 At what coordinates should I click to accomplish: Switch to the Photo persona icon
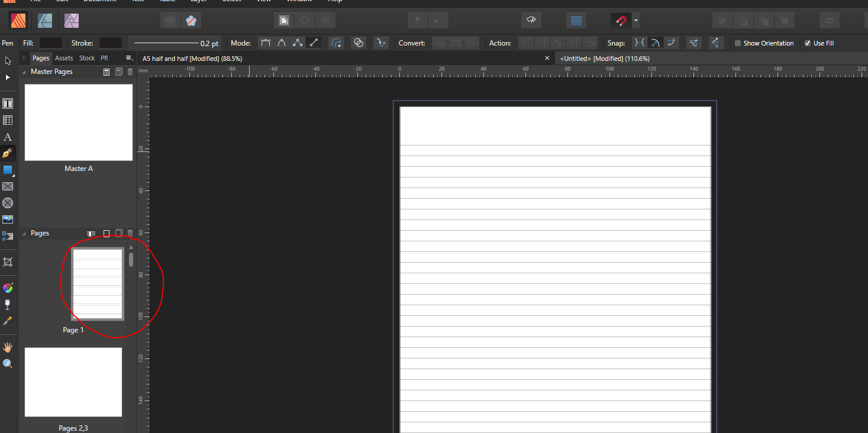point(72,21)
